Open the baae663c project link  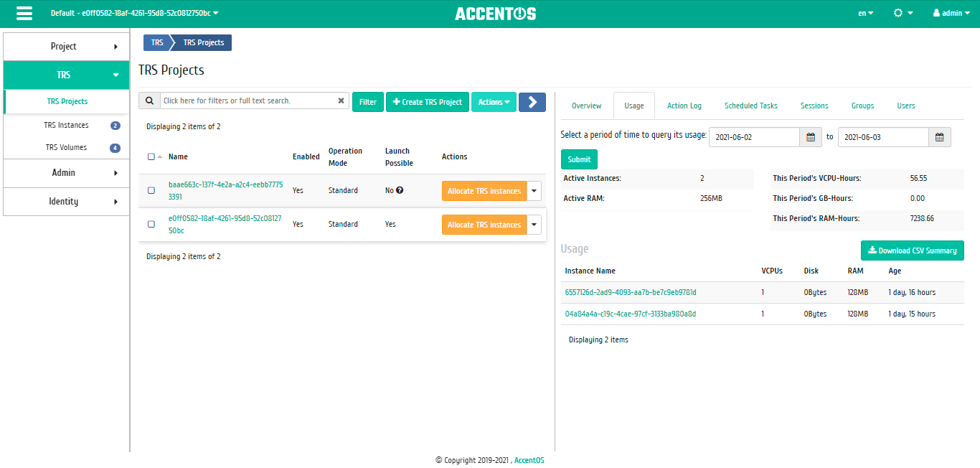(x=225, y=190)
